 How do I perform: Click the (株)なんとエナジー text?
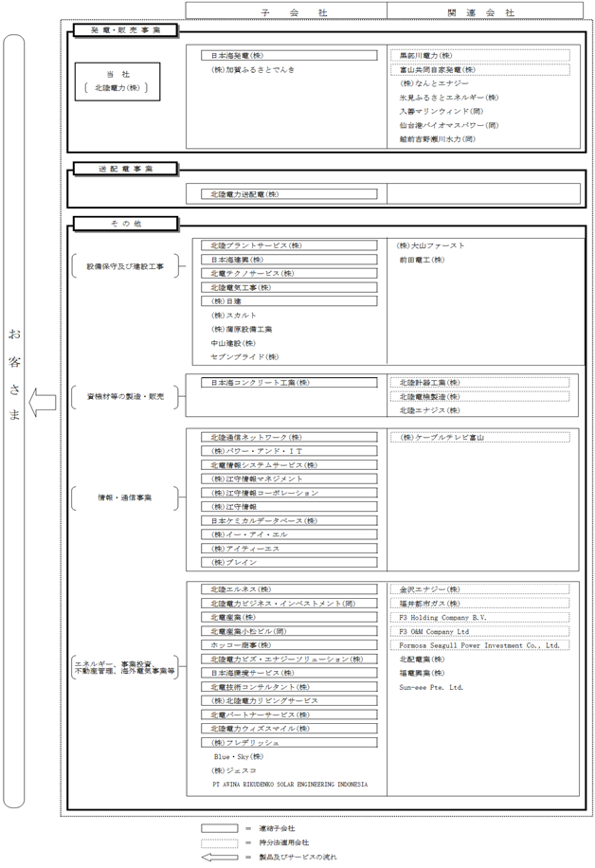pyautogui.click(x=434, y=83)
